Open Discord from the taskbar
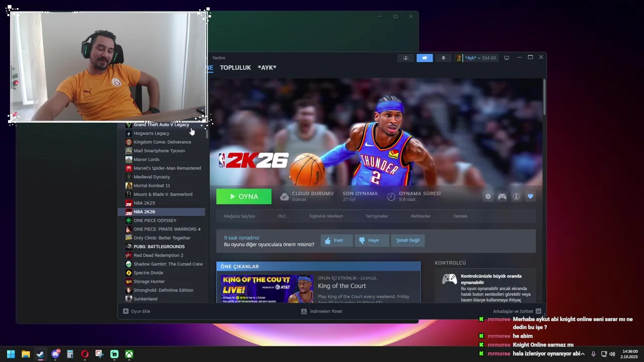This screenshot has height=362, width=644. coord(55,354)
